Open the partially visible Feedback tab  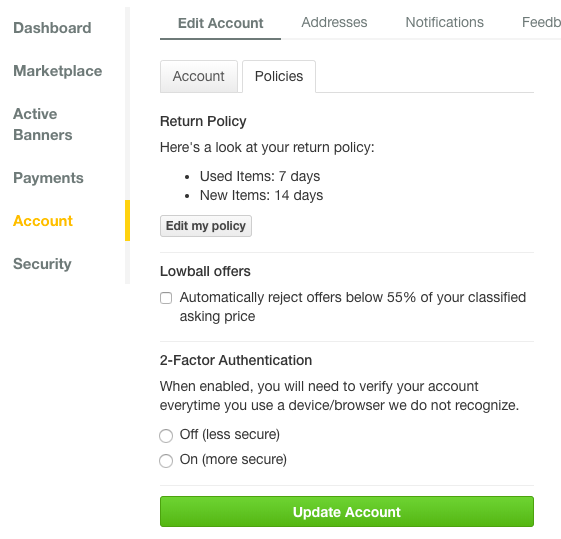pyautogui.click(x=541, y=22)
